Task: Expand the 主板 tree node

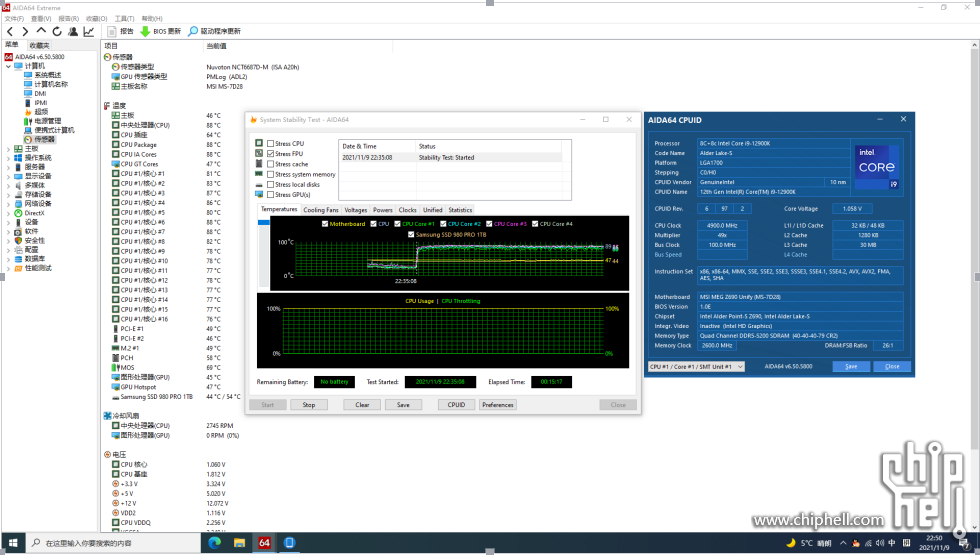Action: (x=8, y=149)
